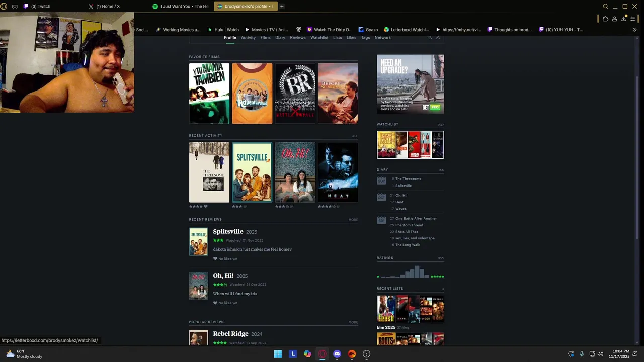Open the Discord taskbar icon
The width and height of the screenshot is (644, 362).
pos(337,354)
